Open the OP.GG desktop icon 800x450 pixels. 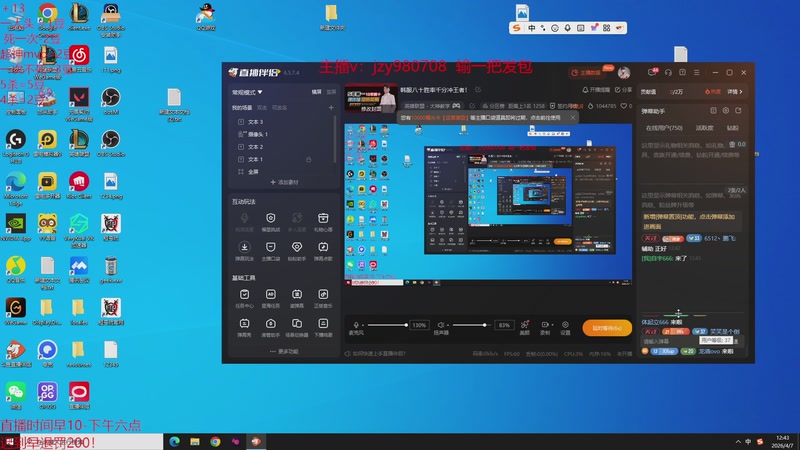coord(47,396)
